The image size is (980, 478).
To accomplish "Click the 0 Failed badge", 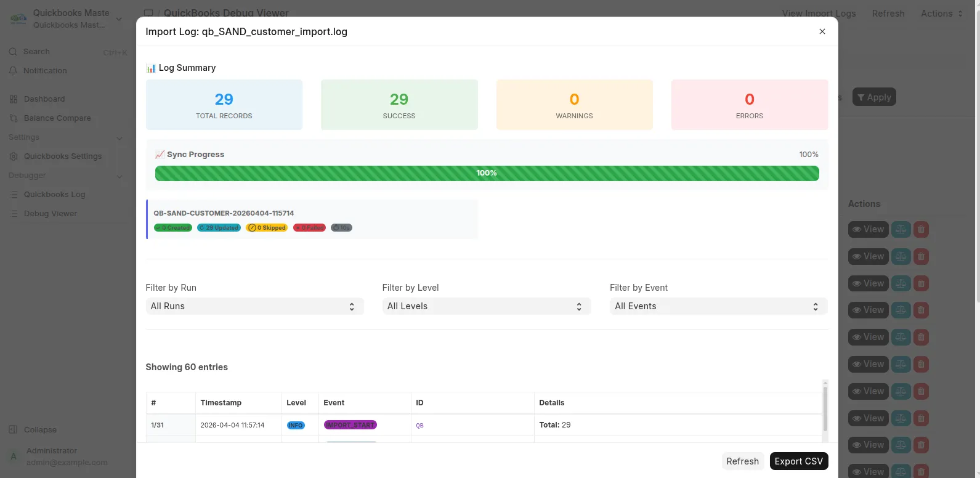I will coord(309,228).
